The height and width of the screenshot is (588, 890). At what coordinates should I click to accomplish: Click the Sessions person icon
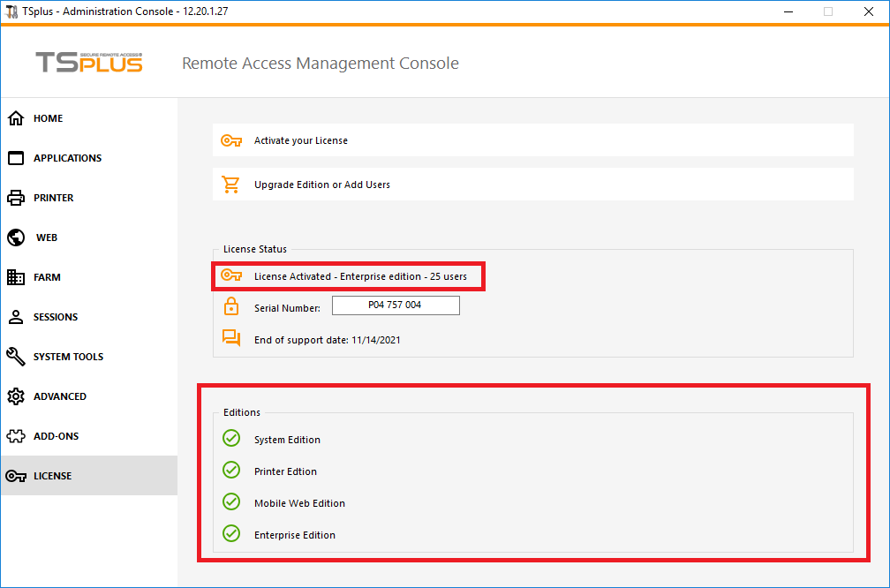(x=16, y=317)
